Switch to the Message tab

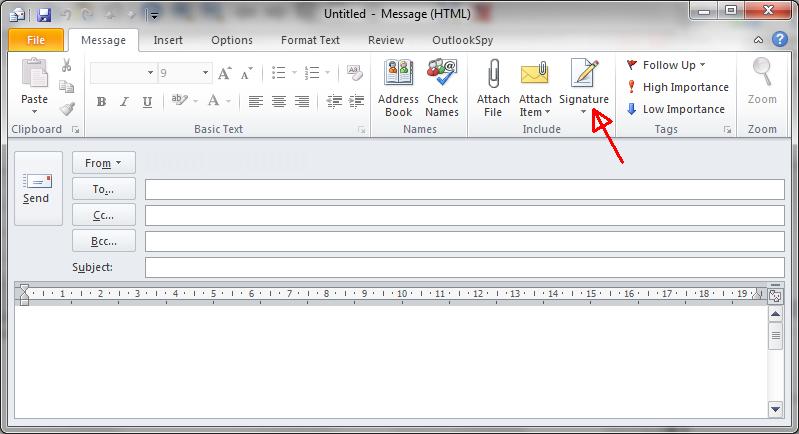click(103, 40)
